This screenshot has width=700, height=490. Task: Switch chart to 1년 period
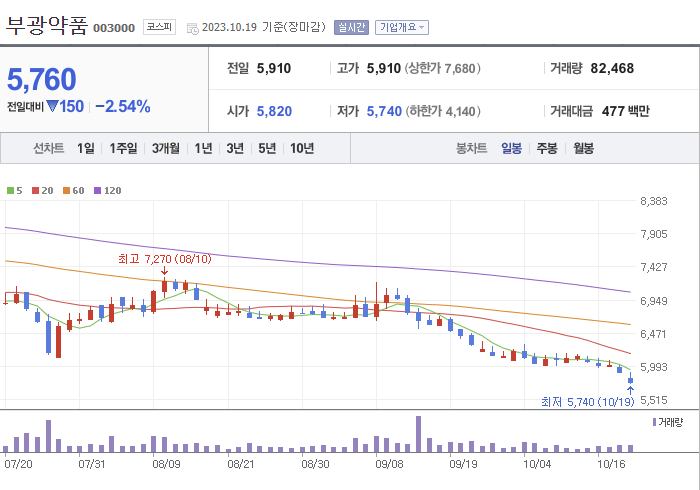(203, 148)
